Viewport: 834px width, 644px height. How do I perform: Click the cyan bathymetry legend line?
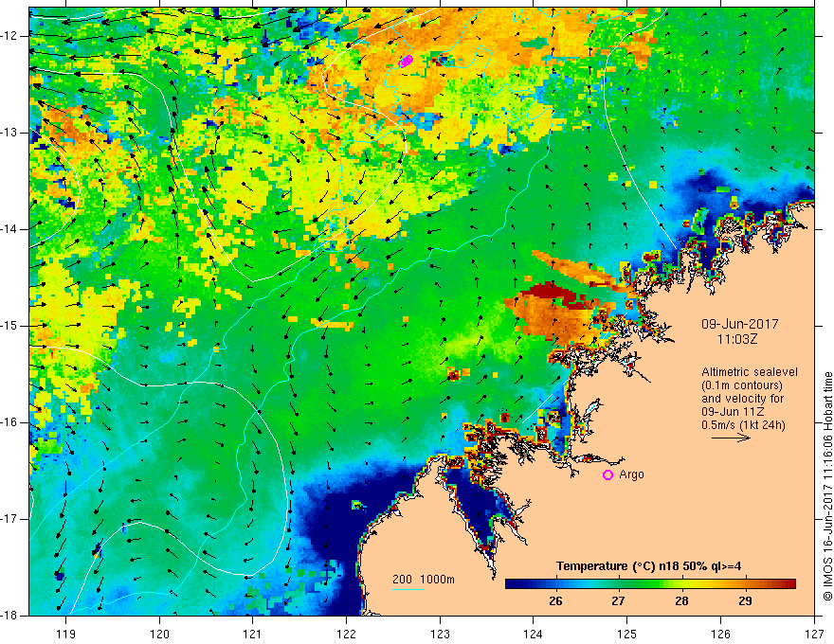pyautogui.click(x=408, y=589)
